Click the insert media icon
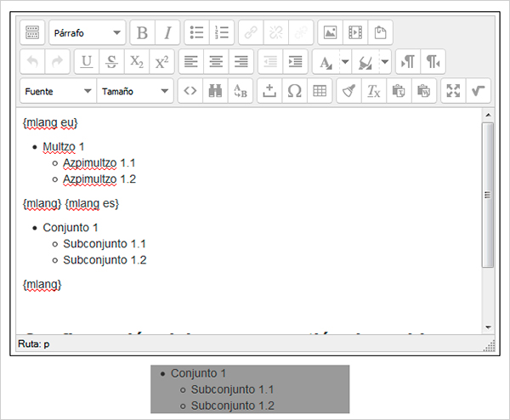 (355, 33)
